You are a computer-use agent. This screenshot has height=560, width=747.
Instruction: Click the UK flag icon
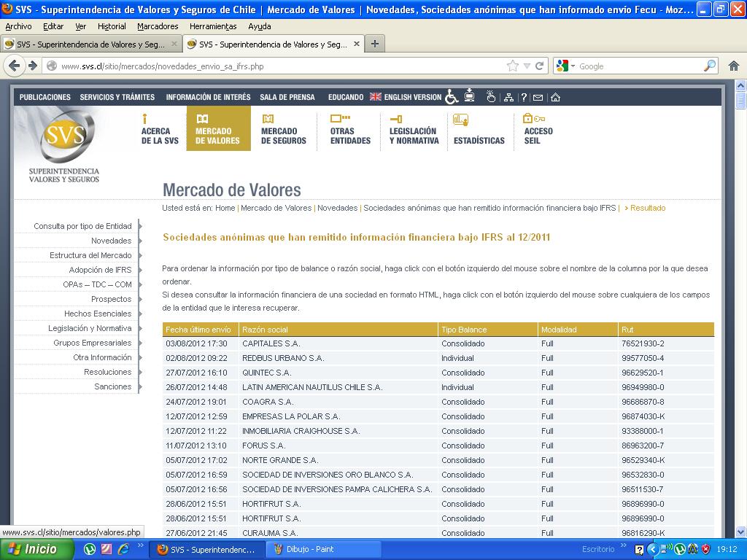click(x=376, y=97)
